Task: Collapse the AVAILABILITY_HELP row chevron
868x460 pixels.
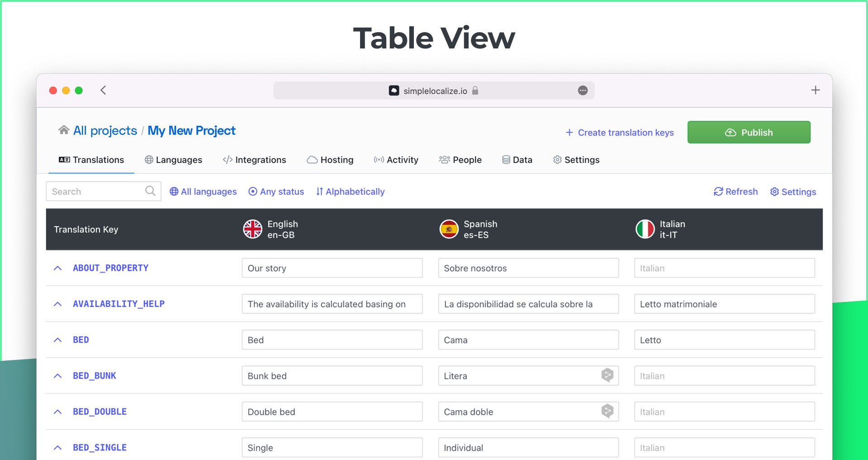Action: coord(57,304)
